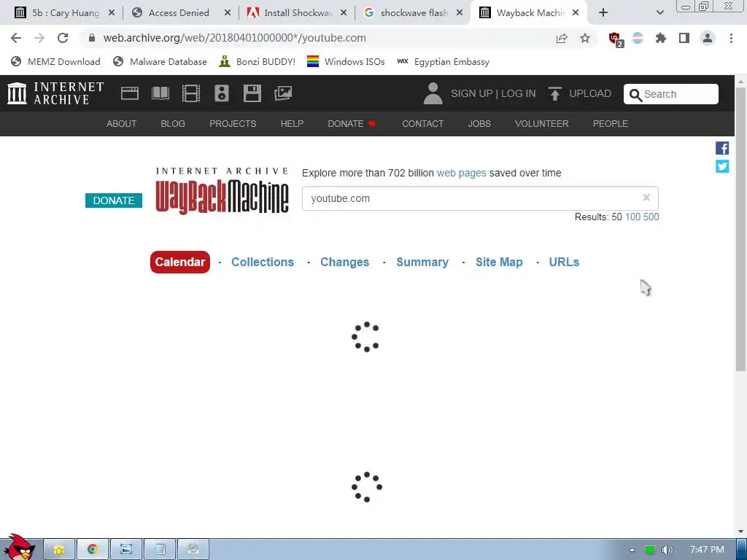Open the Texts book icon
The image size is (747, 560).
tap(160, 93)
